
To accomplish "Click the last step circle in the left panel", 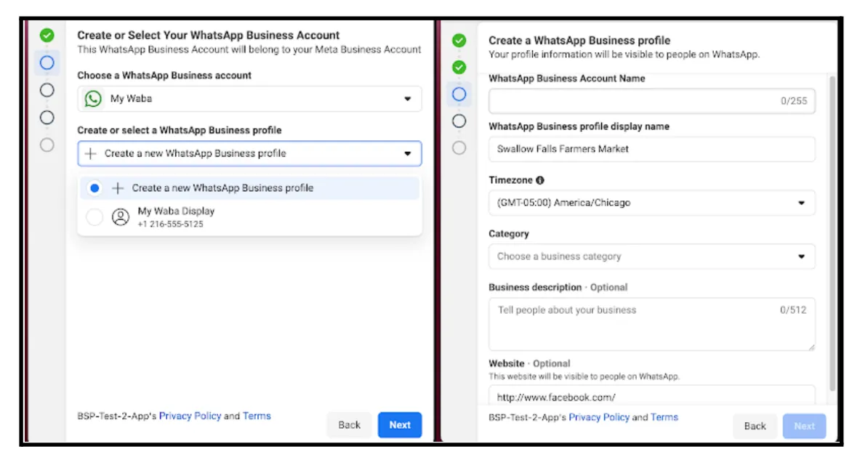I will [x=47, y=145].
